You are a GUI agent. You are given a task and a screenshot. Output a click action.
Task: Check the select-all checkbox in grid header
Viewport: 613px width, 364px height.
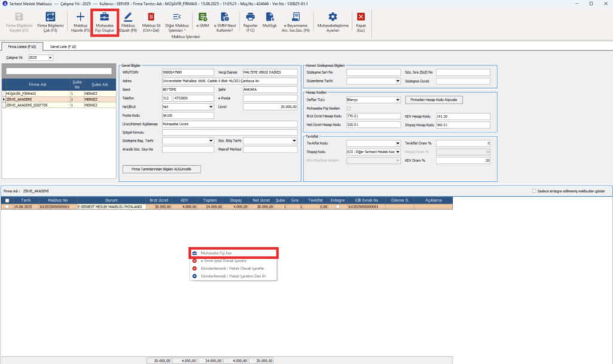point(7,201)
